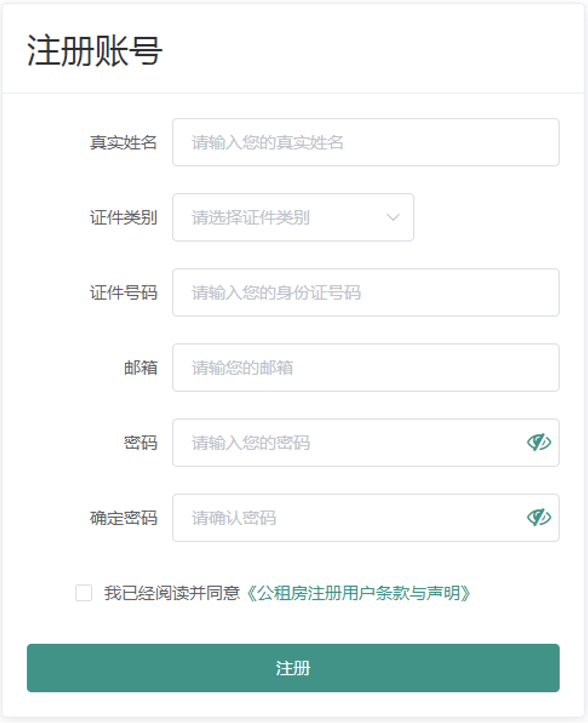The image size is (588, 723).
Task: Tick the 我已经阅读并同意 agreement checkbox
Action: point(84,593)
